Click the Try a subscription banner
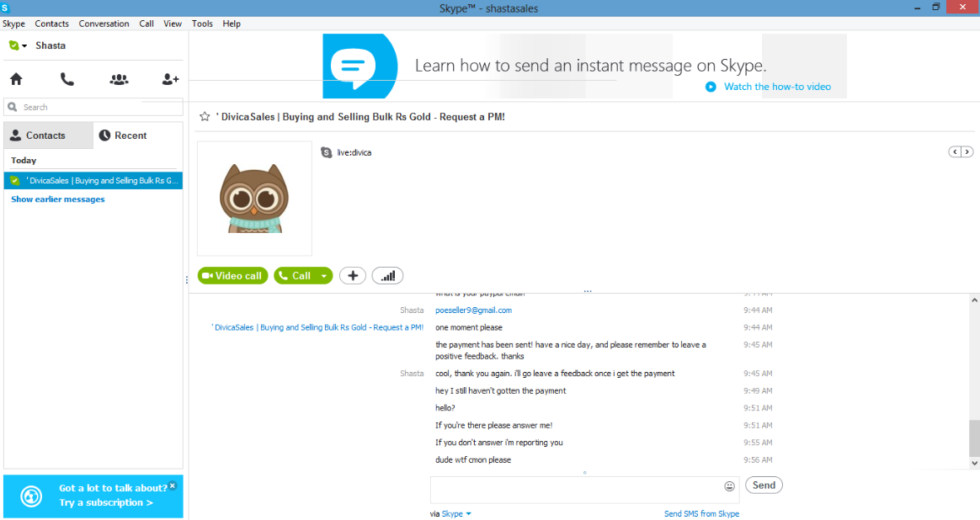This screenshot has width=980, height=520. click(93, 496)
